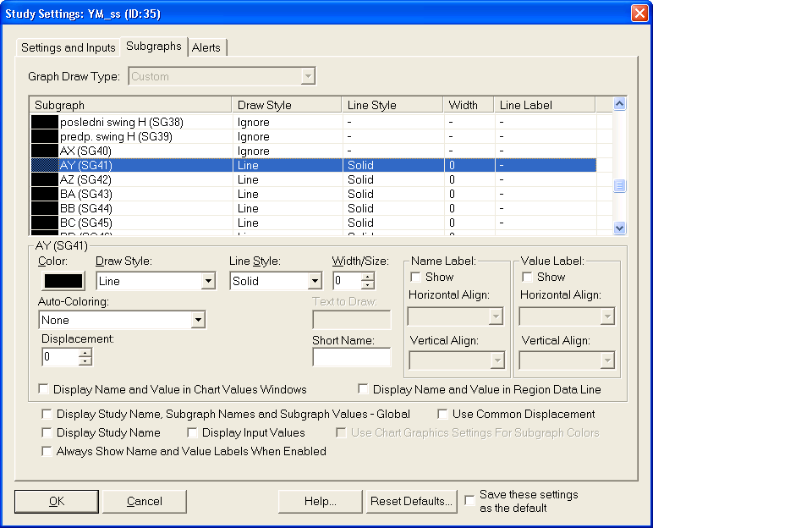Check Display Study Name option
The image size is (812, 528).
click(46, 433)
